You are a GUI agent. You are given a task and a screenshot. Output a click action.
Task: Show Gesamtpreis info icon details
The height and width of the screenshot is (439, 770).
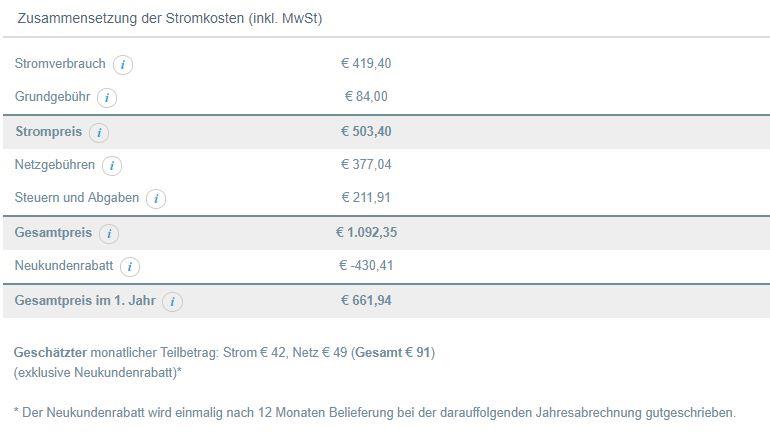tap(109, 234)
